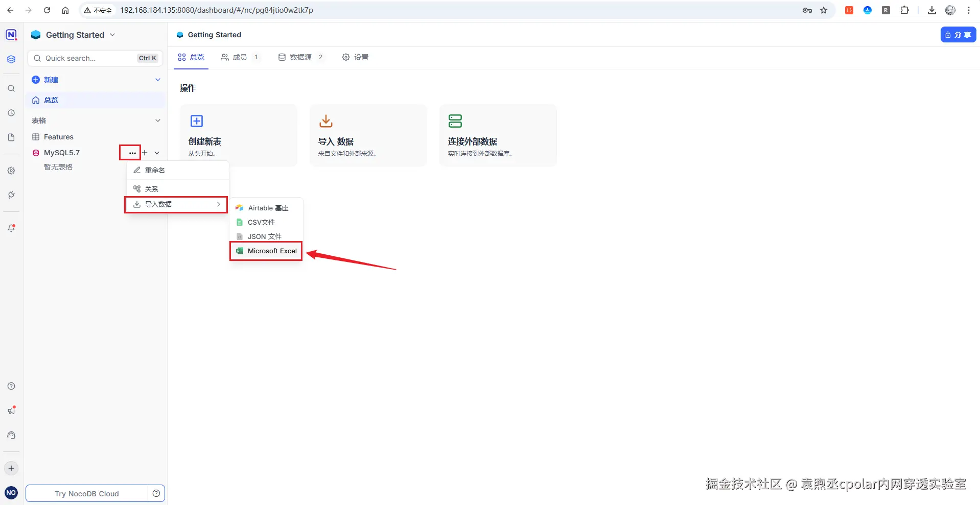Click the password key icon in address bar
This screenshot has width=980, height=505.
coord(807,10)
